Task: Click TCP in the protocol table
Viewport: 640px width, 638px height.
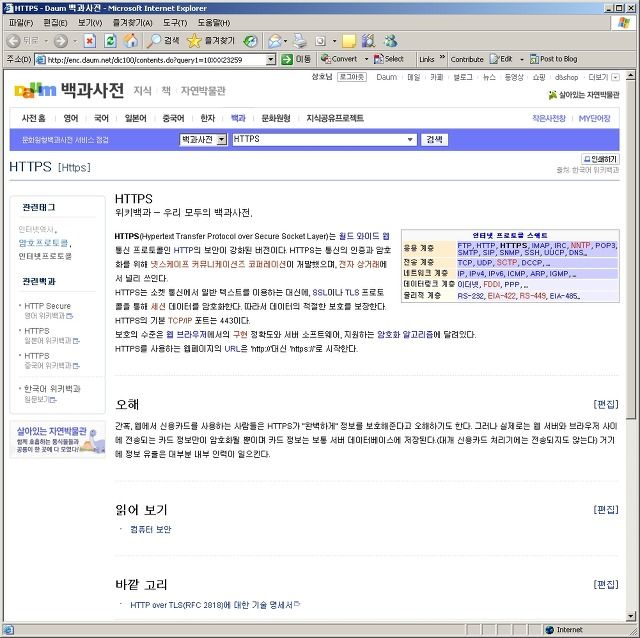Action: pyautogui.click(x=464, y=262)
